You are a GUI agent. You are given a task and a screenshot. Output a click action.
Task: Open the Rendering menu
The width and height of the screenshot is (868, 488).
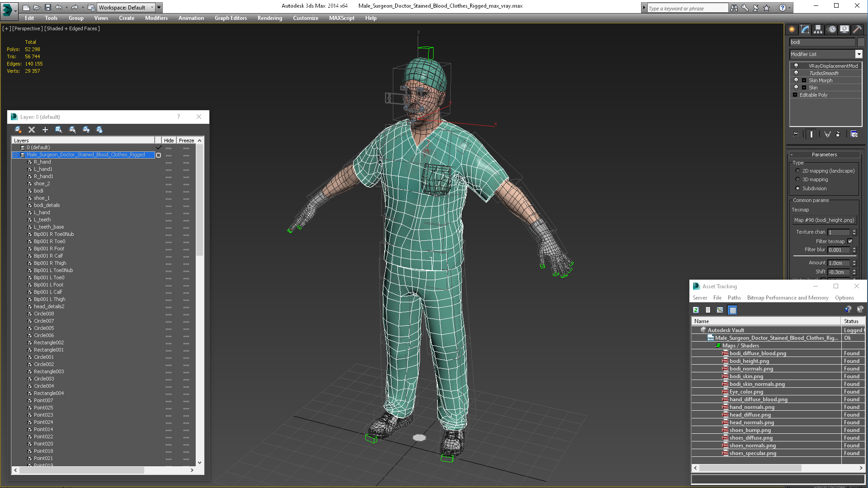coord(270,18)
